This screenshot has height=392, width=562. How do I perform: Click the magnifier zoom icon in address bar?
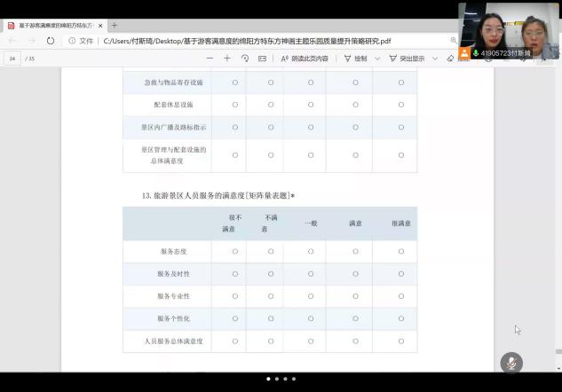coord(454,41)
